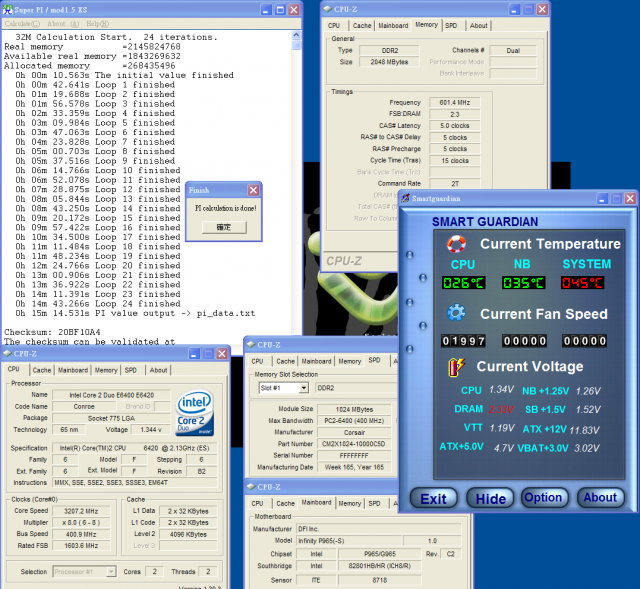Click About in Smart Guardian
The width and height of the screenshot is (640, 589).
pos(600,498)
